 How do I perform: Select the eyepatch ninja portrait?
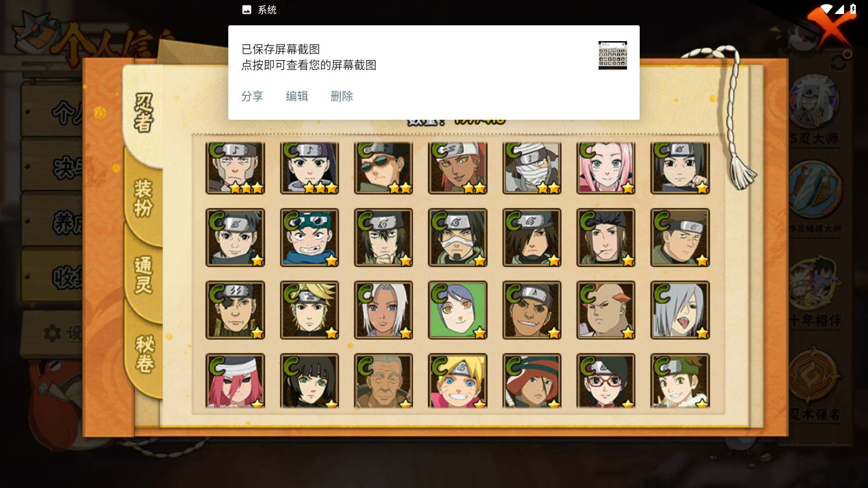point(235,310)
